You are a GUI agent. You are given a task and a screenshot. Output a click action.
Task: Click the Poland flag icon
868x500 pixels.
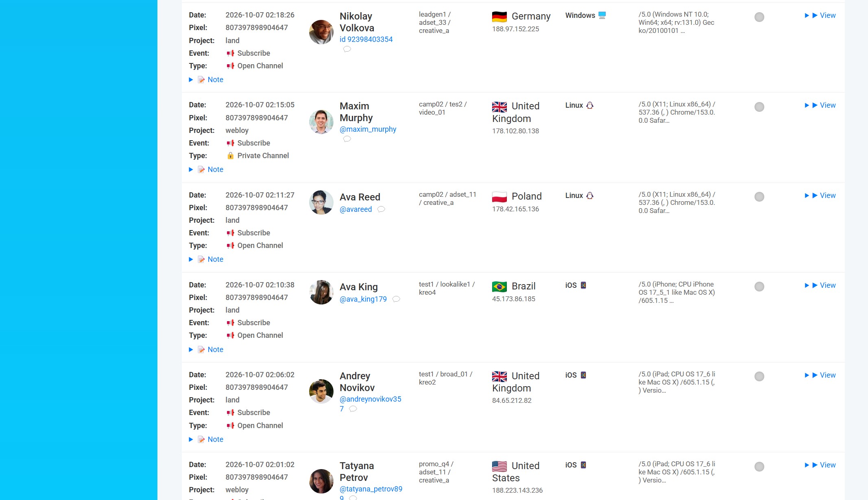tap(499, 197)
